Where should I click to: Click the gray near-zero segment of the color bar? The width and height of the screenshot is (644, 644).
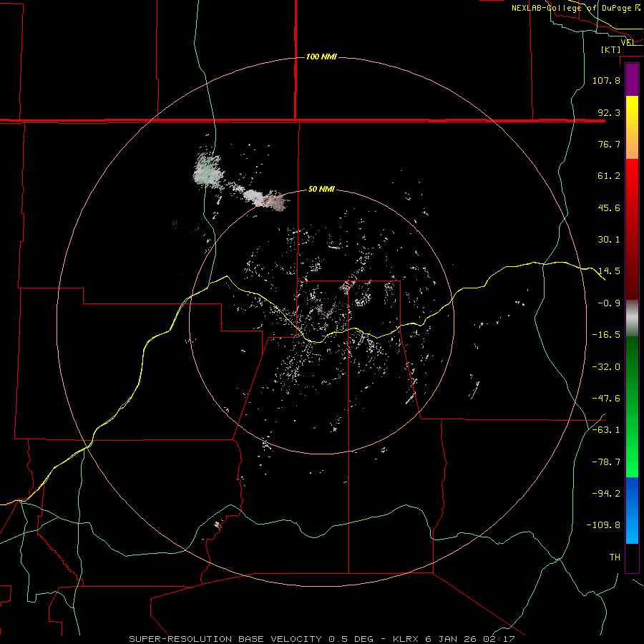[x=632, y=318]
